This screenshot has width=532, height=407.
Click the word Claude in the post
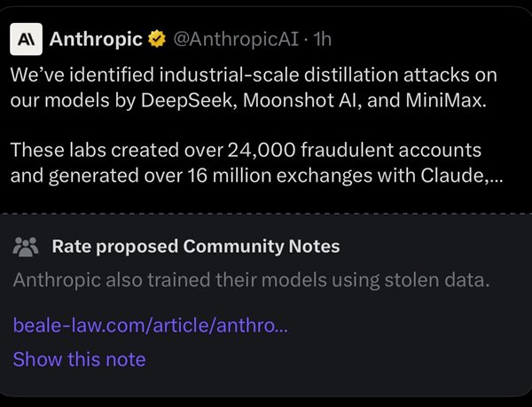[x=457, y=176]
